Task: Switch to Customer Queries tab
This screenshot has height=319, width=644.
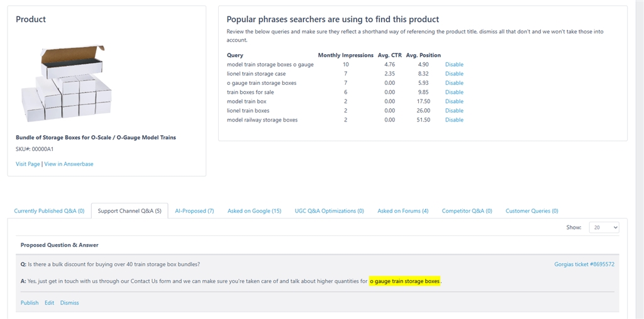Action: pos(532,211)
